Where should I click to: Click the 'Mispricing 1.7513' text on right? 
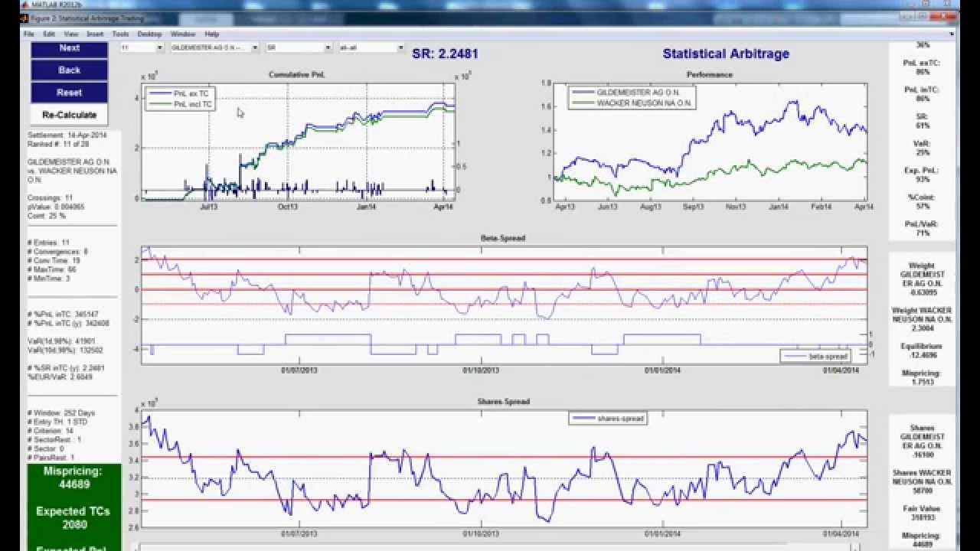922,377
